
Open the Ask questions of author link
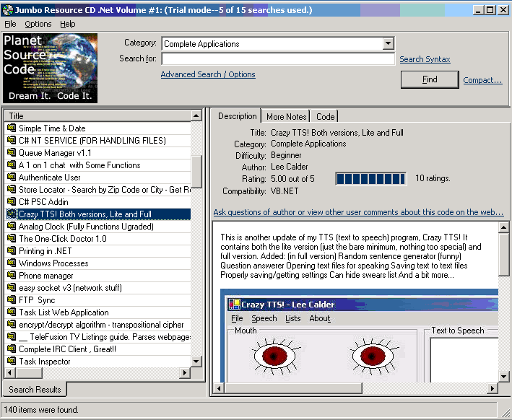pyautogui.click(x=358, y=212)
